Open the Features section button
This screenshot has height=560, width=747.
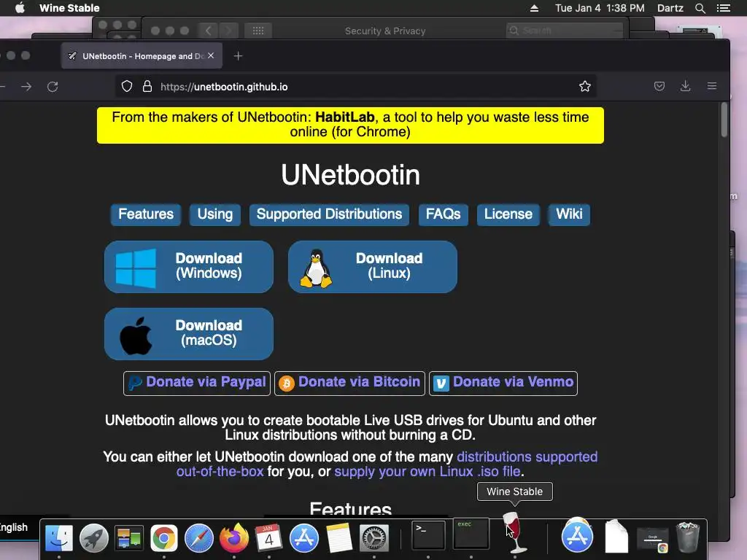click(x=146, y=214)
